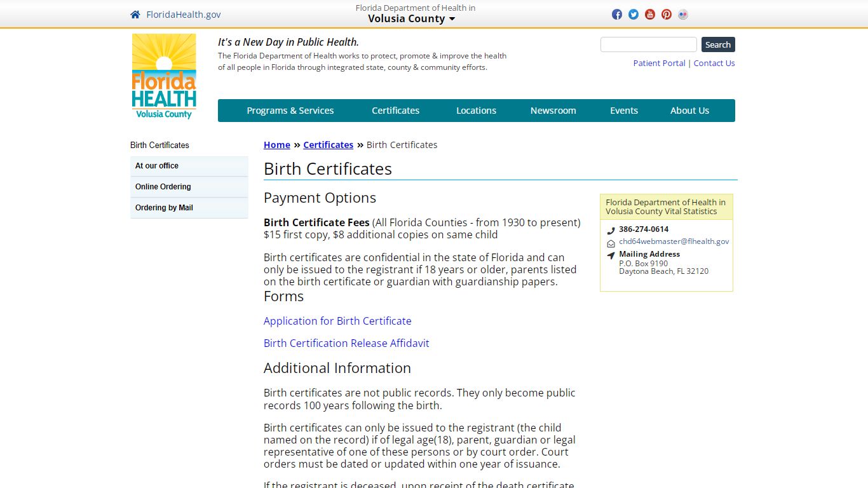The image size is (868, 488).
Task: Open the Programs & Services menu
Action: coord(290,111)
